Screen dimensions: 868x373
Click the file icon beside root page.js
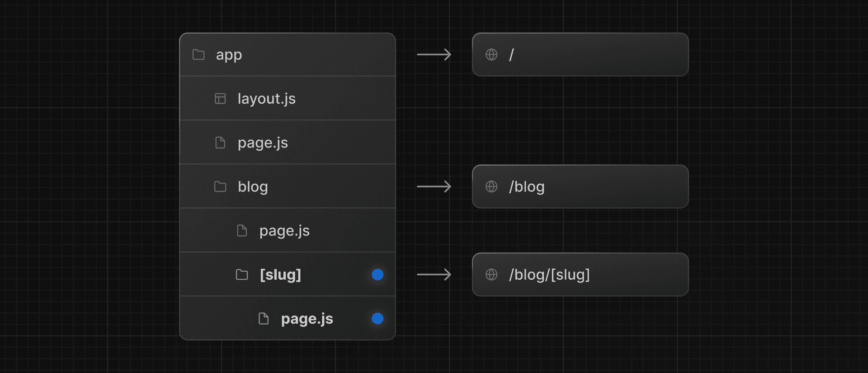220,143
